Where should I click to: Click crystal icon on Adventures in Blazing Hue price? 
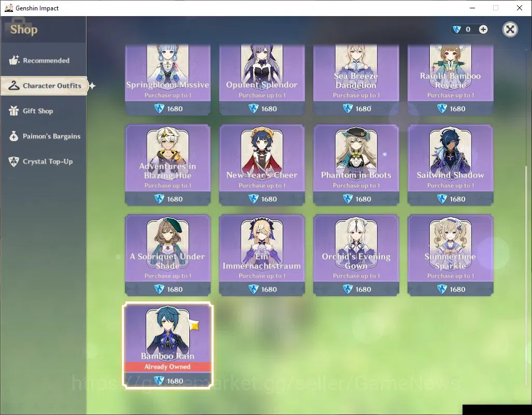tap(159, 199)
